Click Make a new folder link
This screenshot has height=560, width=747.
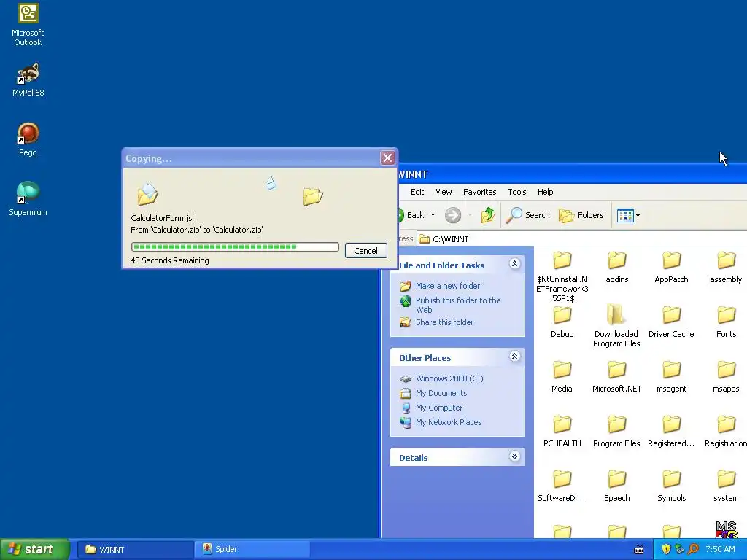[x=448, y=286]
